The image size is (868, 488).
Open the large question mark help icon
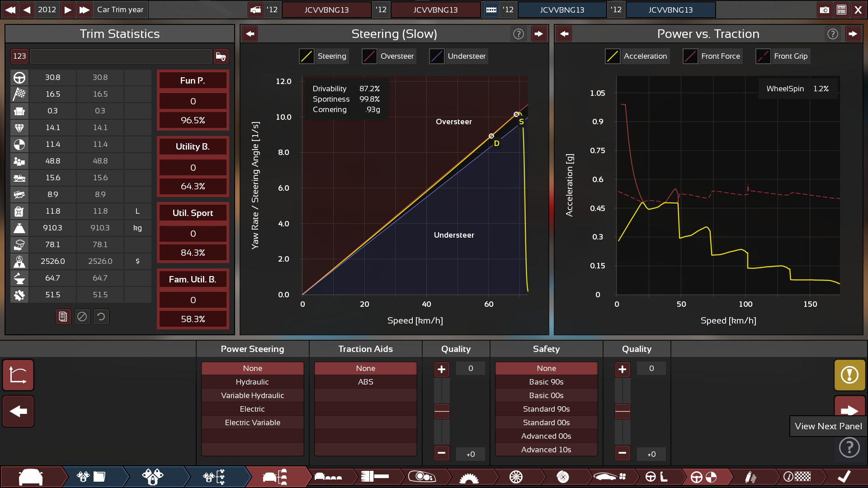tap(849, 448)
